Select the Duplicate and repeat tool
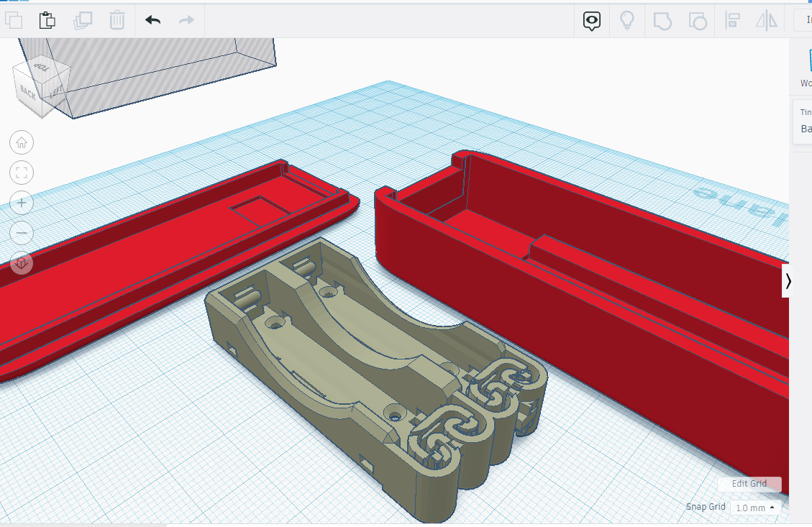Image resolution: width=812 pixels, height=527 pixels. click(82, 19)
